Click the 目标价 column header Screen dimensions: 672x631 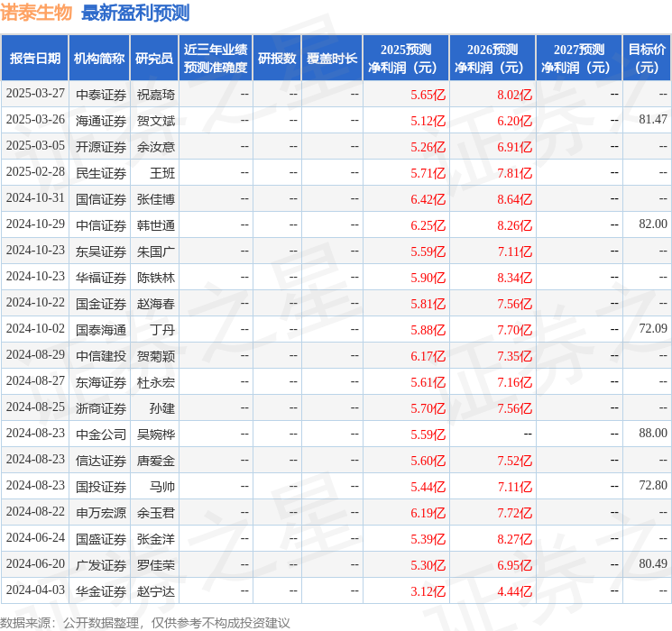click(x=647, y=59)
